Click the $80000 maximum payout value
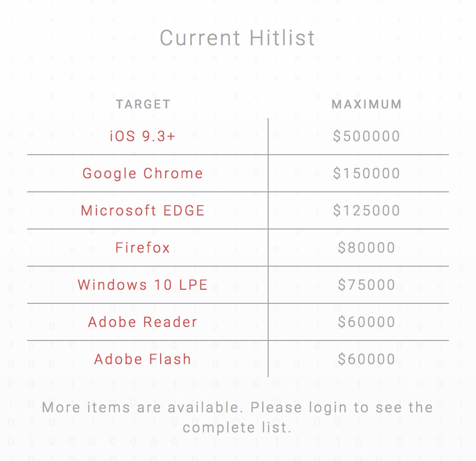The height and width of the screenshot is (461, 476). click(367, 248)
